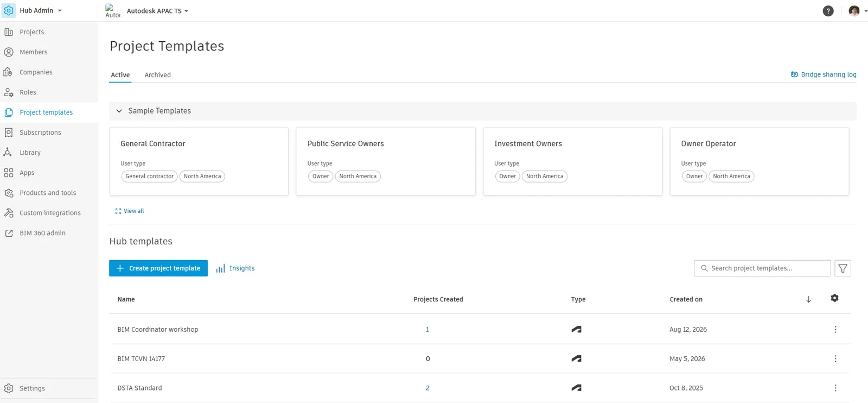Select the Public Service Owners template card
The image size is (868, 403).
click(386, 161)
